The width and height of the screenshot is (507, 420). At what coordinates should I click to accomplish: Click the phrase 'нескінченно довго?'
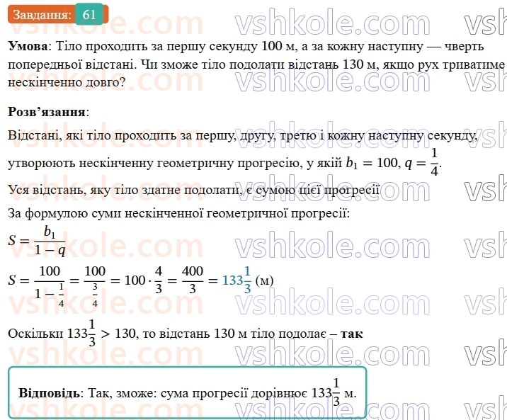(67, 82)
